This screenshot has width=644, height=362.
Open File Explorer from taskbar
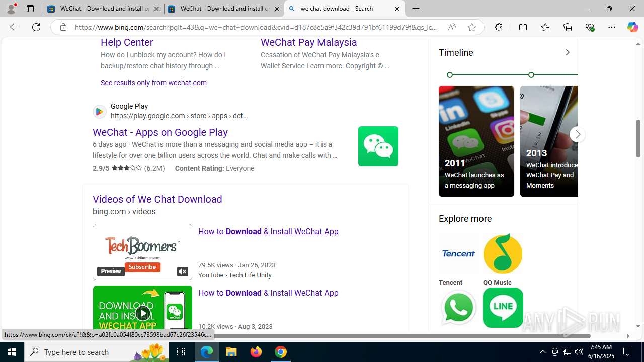point(231,352)
